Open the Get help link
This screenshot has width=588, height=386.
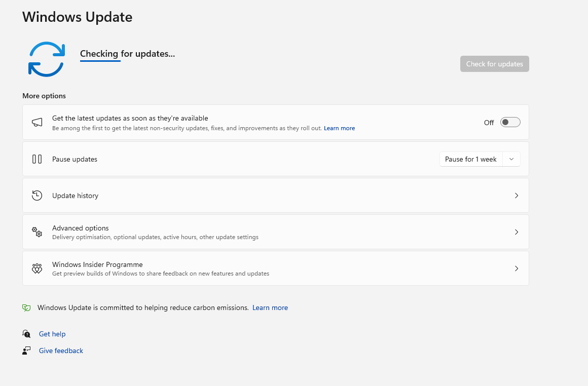(x=52, y=334)
